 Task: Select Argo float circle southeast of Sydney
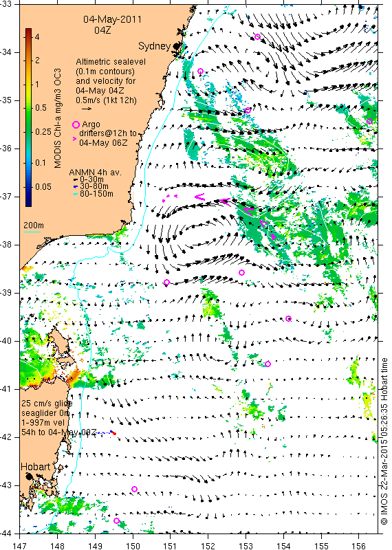click(x=200, y=71)
